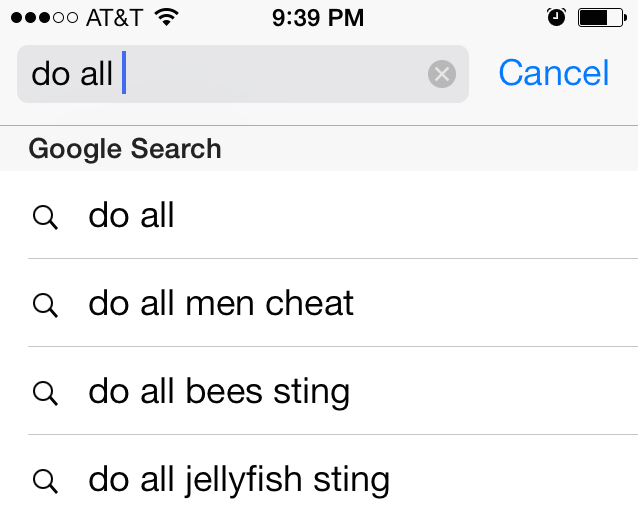Select the "do all" search suggestion
Screen dimensions: 638x520
[x=132, y=215]
